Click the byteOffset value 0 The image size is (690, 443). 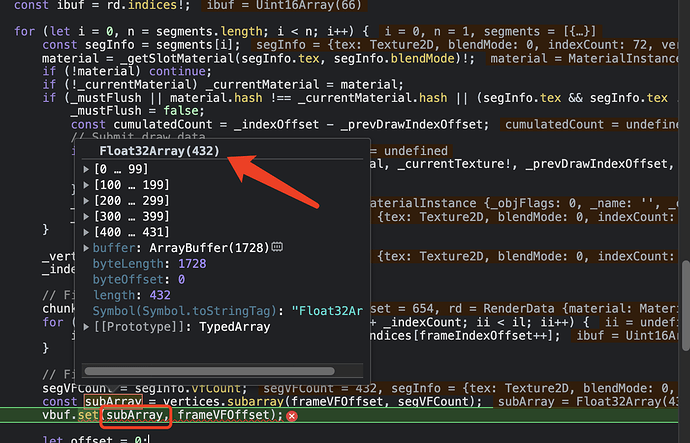click(181, 279)
